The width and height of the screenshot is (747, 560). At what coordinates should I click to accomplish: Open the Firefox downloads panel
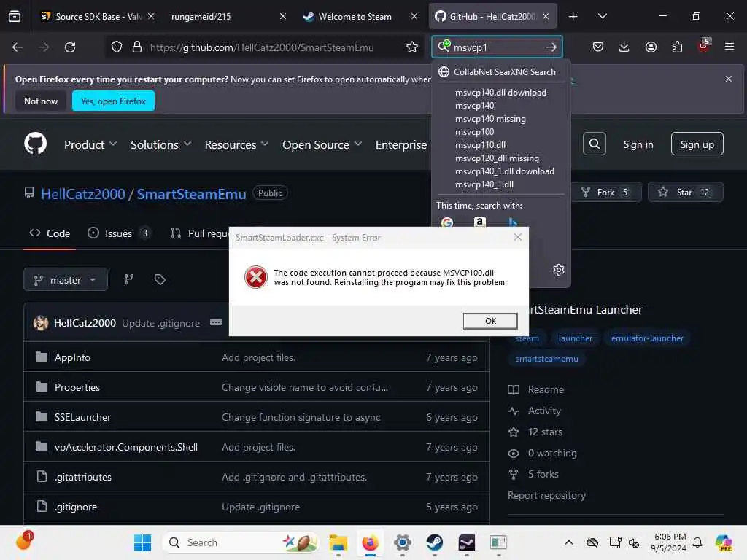(x=624, y=47)
